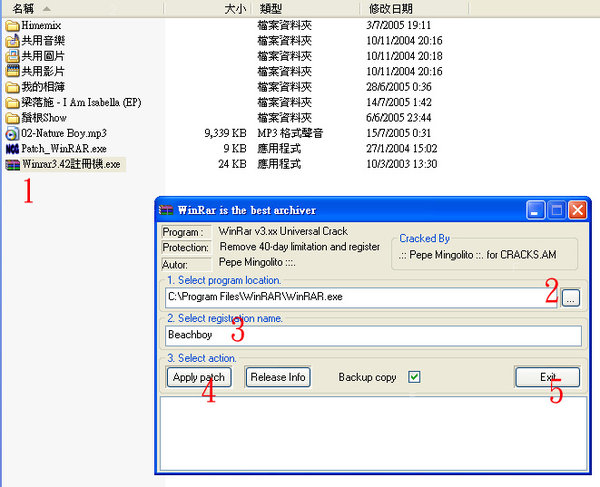
Task: Click the Exit button
Action: click(x=547, y=377)
